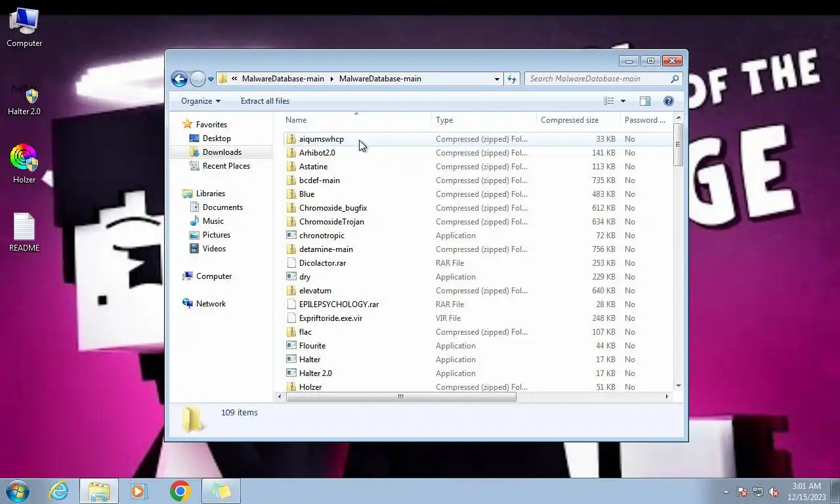Click the horizontal scrollbar thumb
840x504 pixels.
[x=400, y=396]
